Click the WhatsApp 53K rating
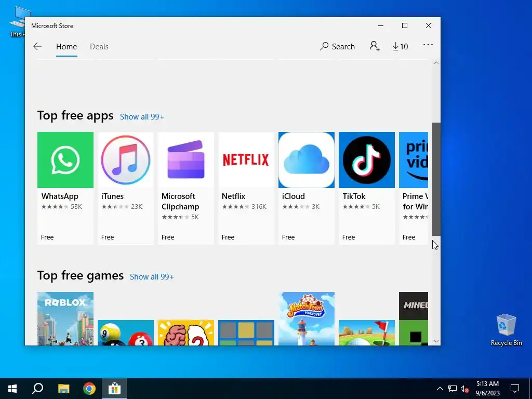Screen dimensions: 532x399 tap(62, 207)
